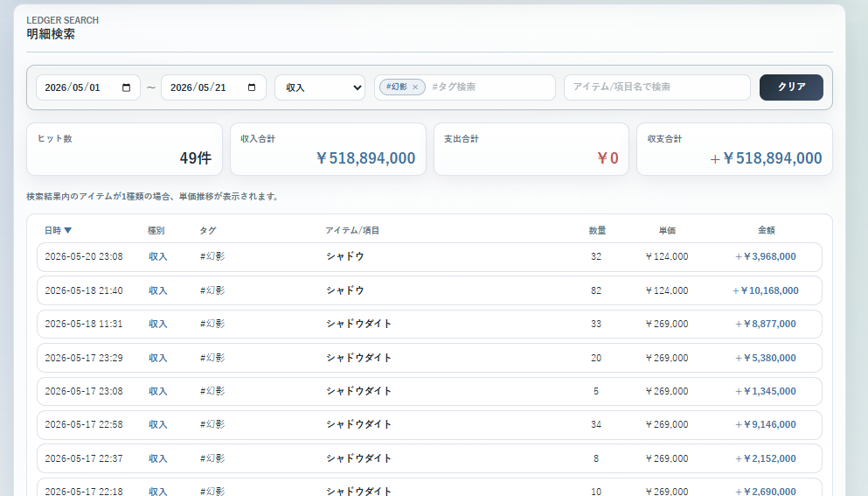Click the amount +¥10,168,000

coord(766,290)
